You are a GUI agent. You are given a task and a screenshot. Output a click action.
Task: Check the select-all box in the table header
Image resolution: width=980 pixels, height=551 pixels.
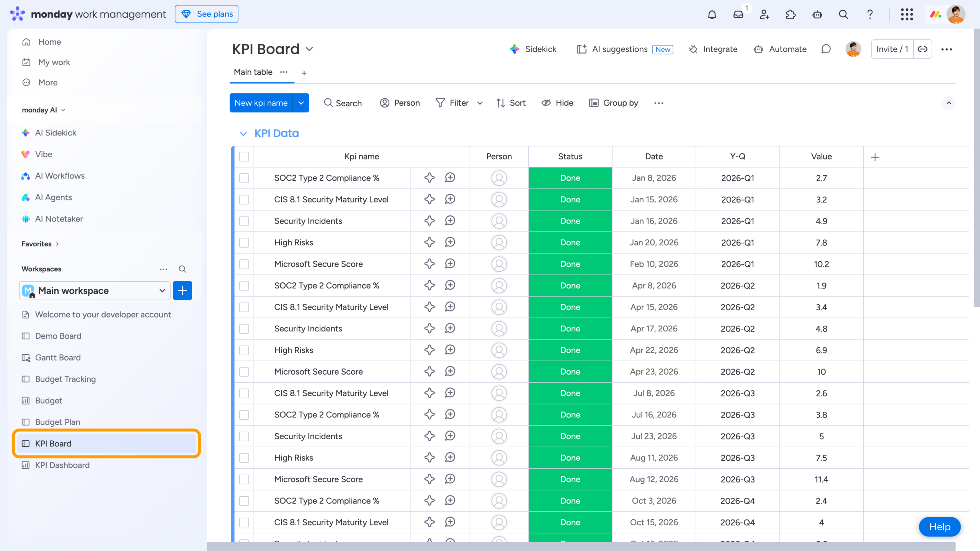[244, 156]
